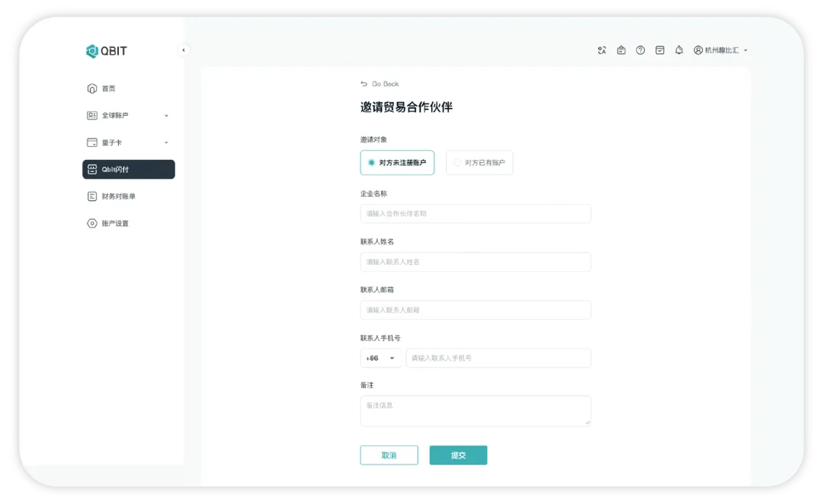
Task: Focus the 联系人邮箱 input field
Action: click(x=476, y=310)
